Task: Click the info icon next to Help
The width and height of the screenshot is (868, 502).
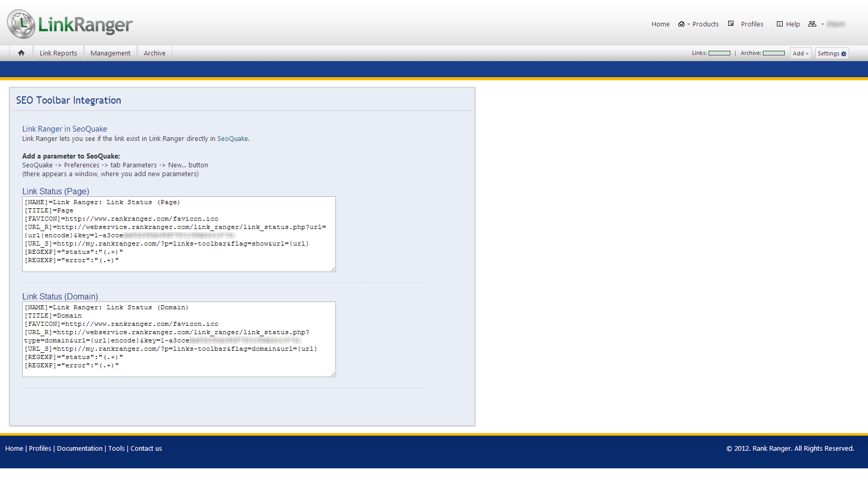Action: pyautogui.click(x=779, y=24)
